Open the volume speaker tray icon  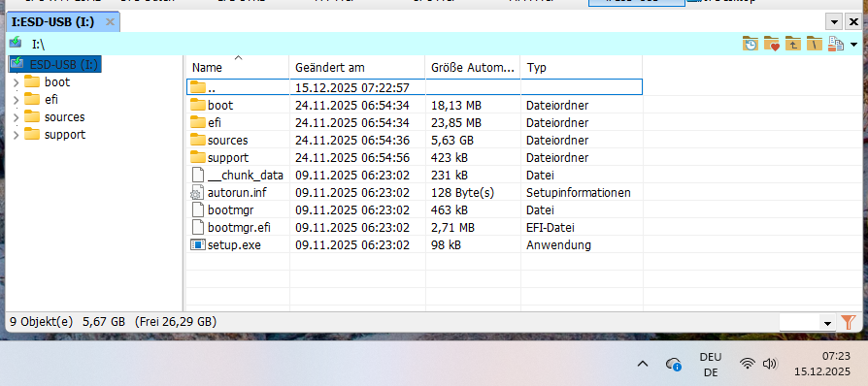tap(770, 364)
